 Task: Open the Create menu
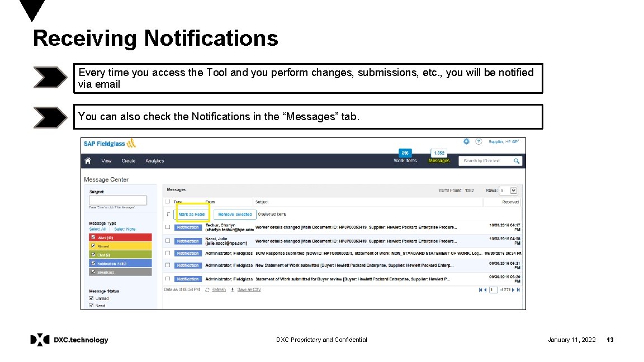pyautogui.click(x=129, y=161)
